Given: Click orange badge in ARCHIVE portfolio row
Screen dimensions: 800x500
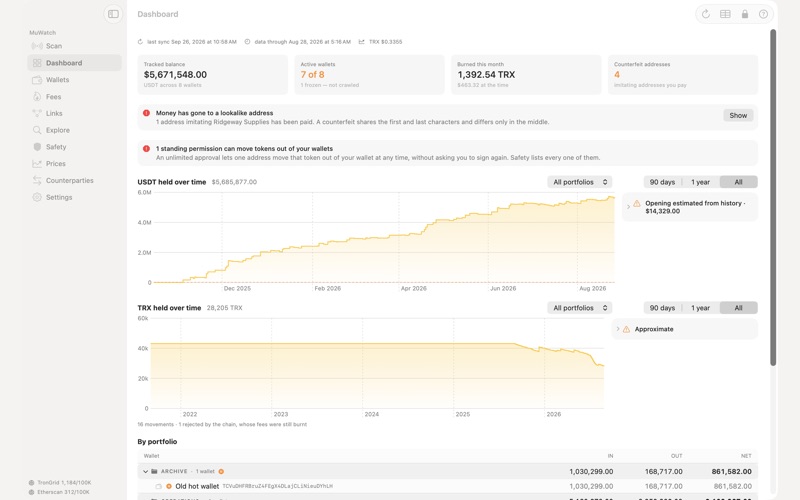Looking at the screenshot, I should (221, 471).
